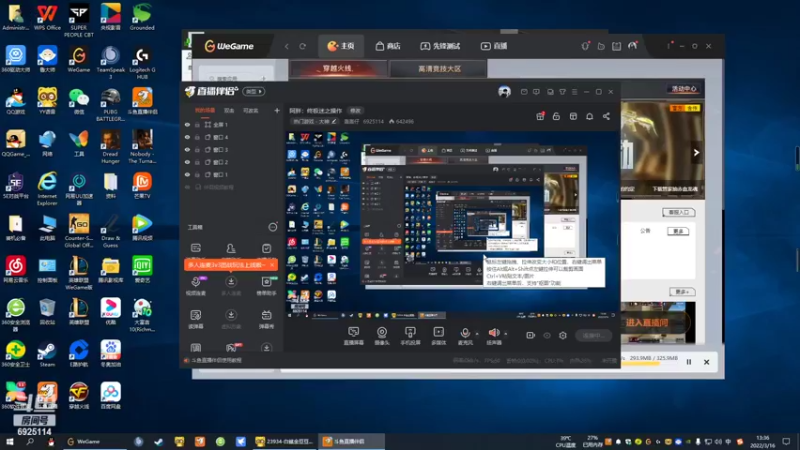Add phone screen casting source (手机投屏)
The image size is (800, 450).
(x=410, y=336)
